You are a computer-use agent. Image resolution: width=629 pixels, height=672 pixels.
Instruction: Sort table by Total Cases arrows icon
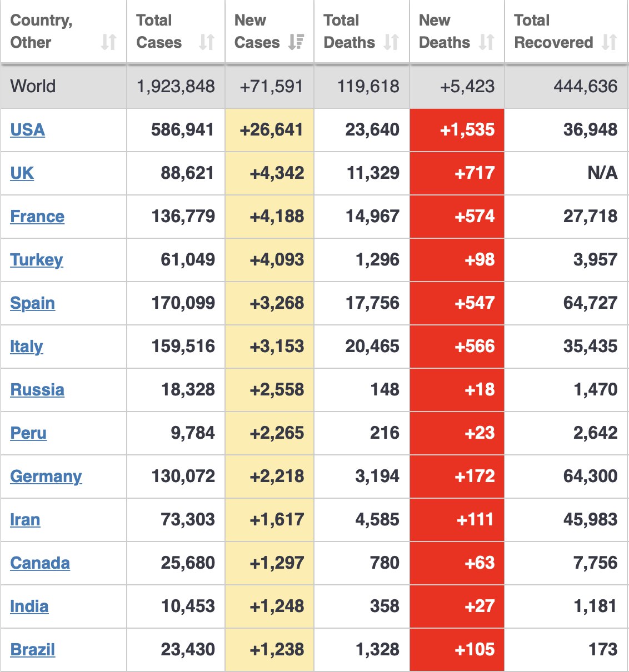pos(207,42)
